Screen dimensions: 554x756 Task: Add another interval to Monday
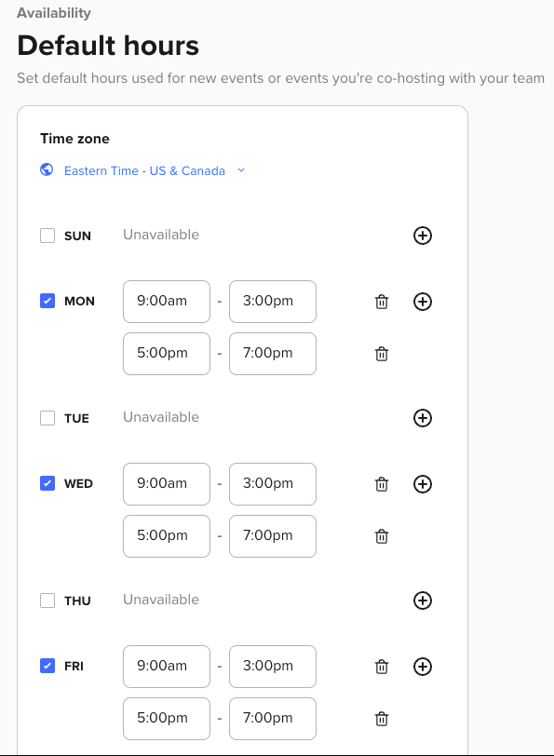coord(423,302)
